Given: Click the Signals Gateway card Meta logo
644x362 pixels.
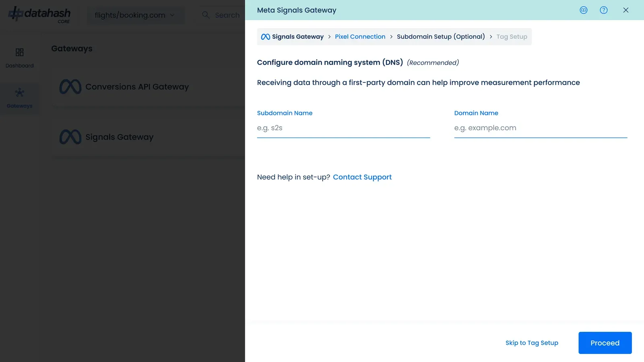Looking at the screenshot, I should tap(70, 137).
